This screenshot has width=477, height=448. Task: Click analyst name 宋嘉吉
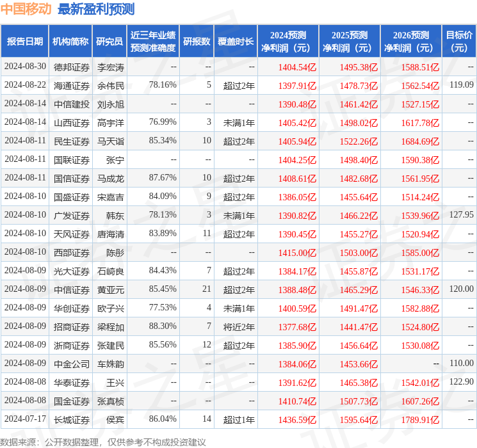111,197
